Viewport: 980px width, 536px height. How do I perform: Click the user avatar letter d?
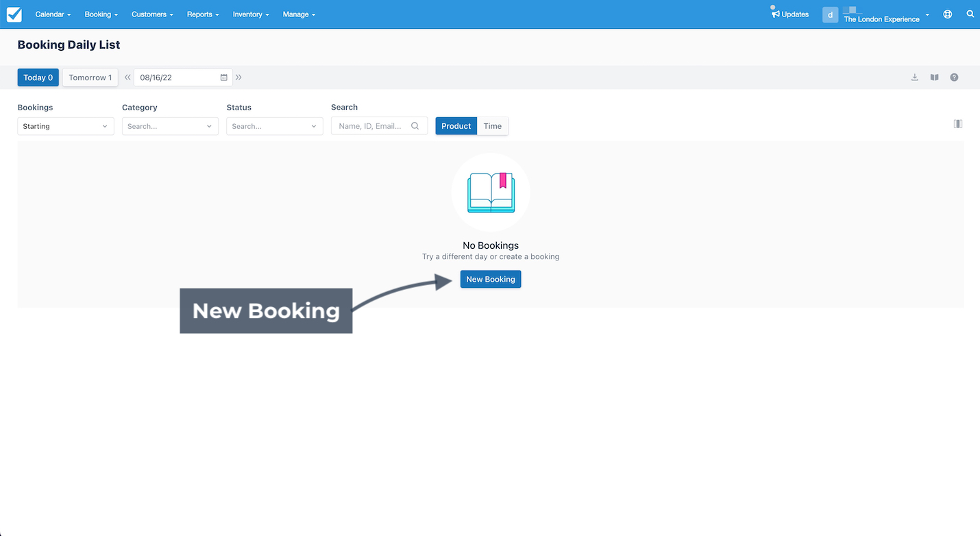[830, 14]
